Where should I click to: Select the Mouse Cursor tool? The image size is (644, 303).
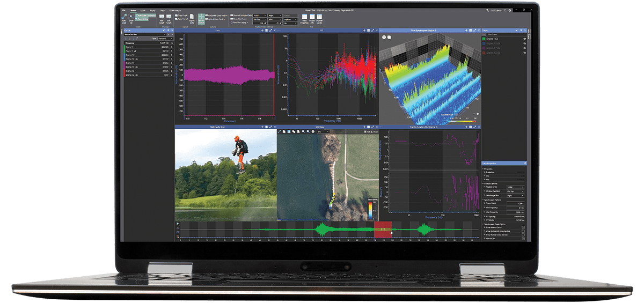tap(201, 19)
